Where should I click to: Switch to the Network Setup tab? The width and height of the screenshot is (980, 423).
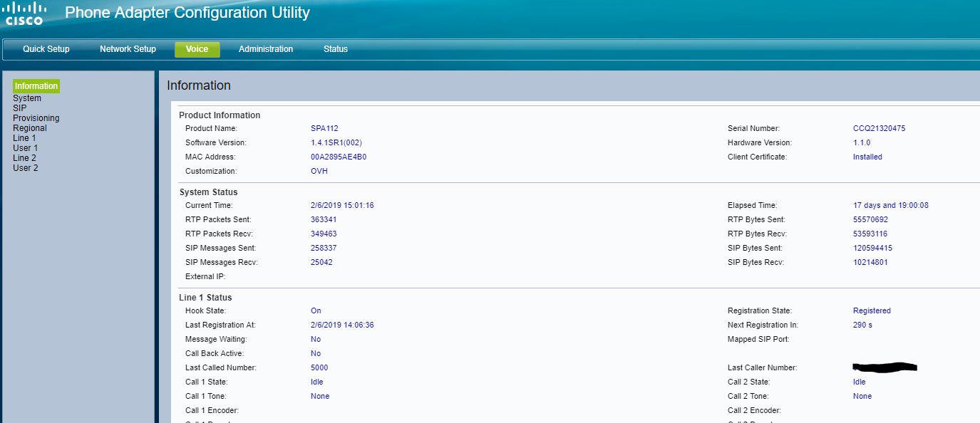(x=128, y=49)
